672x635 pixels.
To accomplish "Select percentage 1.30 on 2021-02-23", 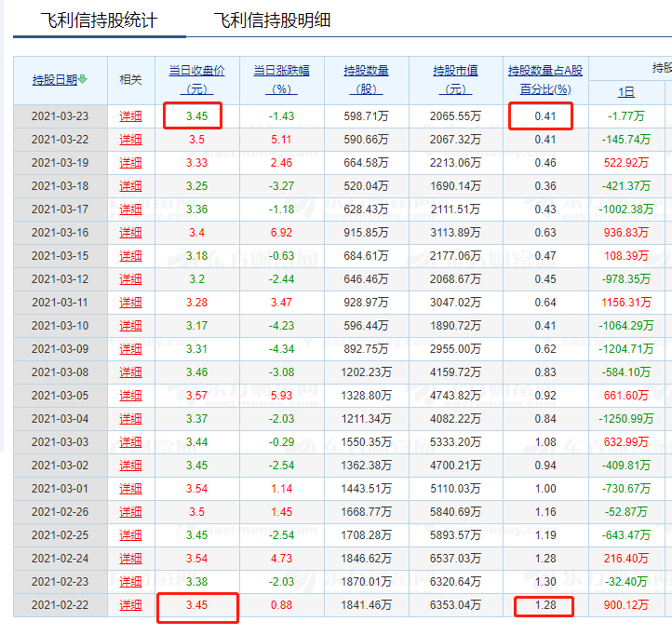I will point(545,582).
